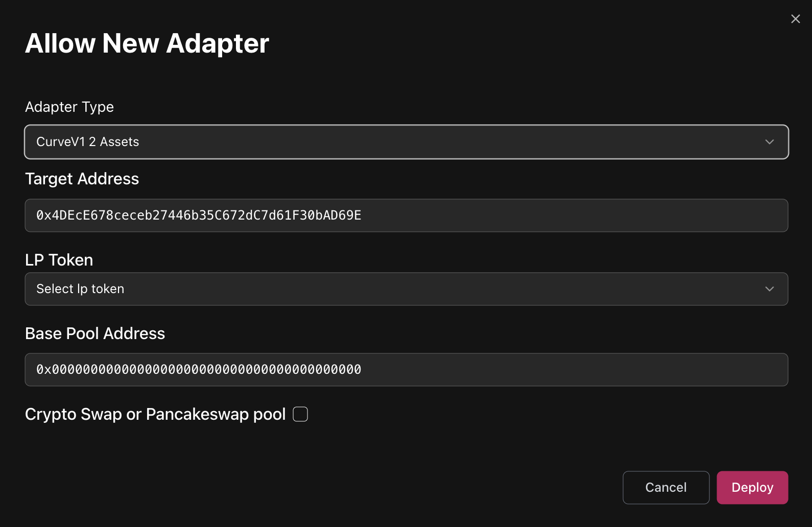Expand the Select lp token dropdown
Image resolution: width=812 pixels, height=527 pixels.
point(406,289)
